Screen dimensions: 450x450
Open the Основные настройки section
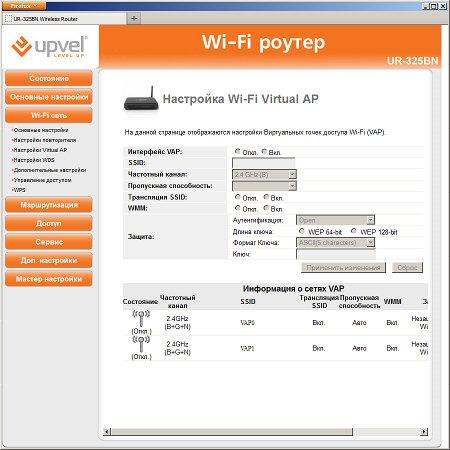tap(49, 97)
